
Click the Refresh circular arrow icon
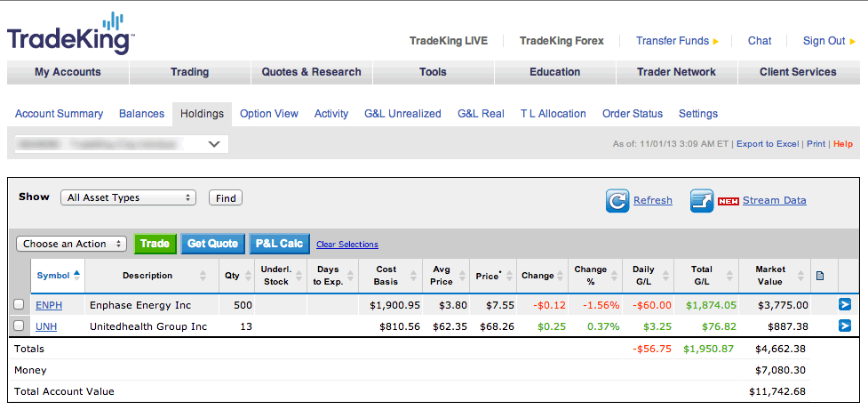point(617,201)
